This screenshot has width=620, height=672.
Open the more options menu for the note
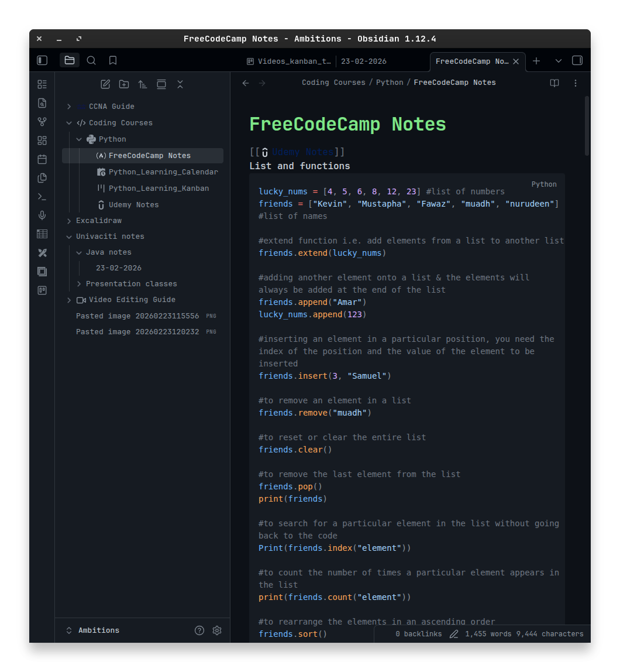pos(576,83)
